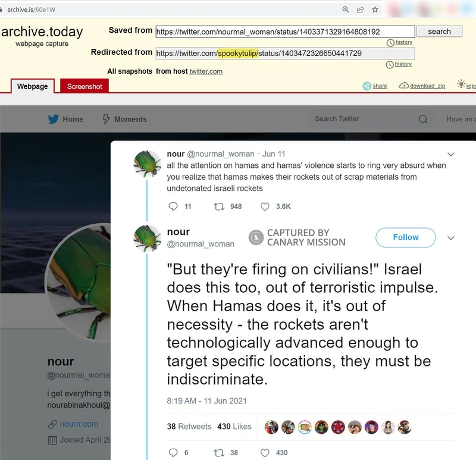Reply to the main tweet with 6 replies
The image size is (476, 460).
173,453
